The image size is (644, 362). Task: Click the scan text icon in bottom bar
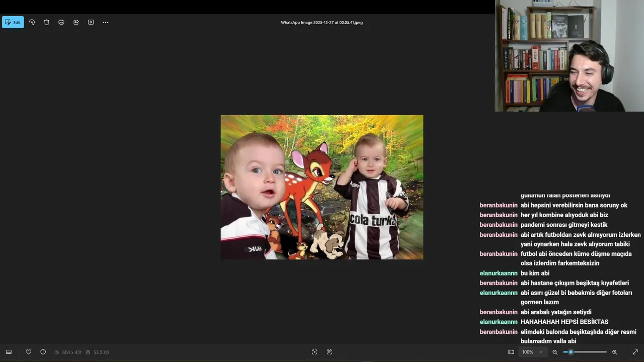330,352
